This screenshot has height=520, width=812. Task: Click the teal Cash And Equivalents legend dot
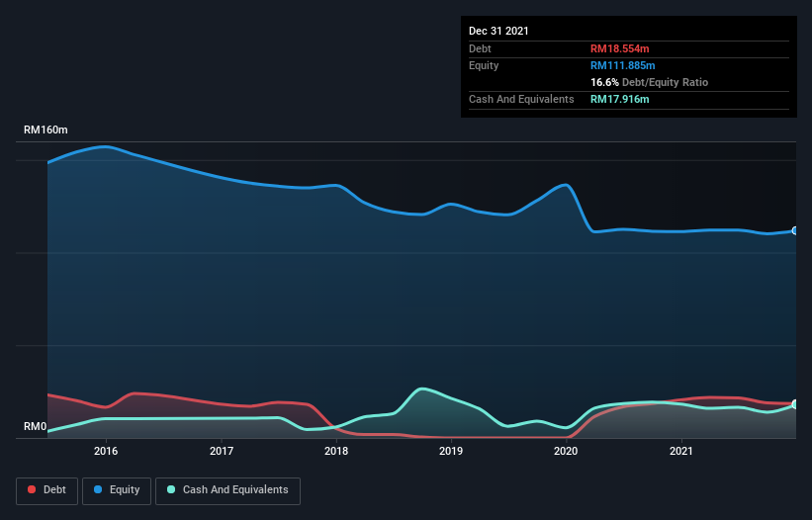(171, 489)
